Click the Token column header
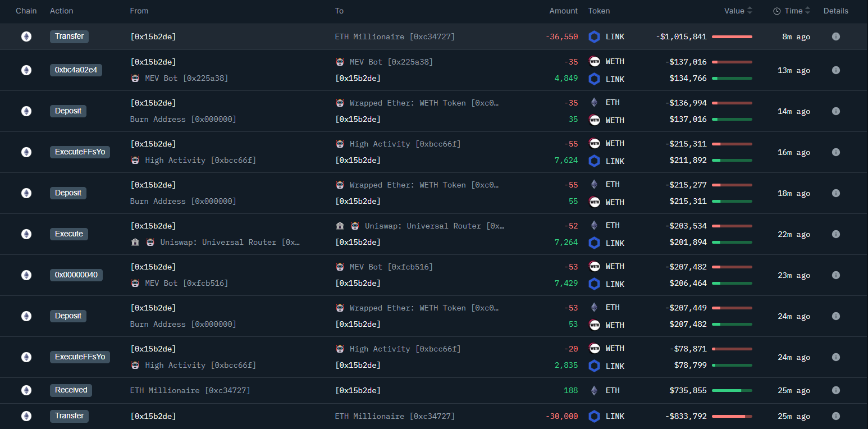 599,11
